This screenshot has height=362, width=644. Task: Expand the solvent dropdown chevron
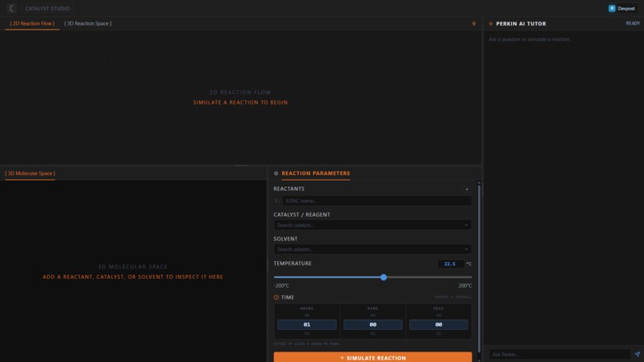click(466, 249)
